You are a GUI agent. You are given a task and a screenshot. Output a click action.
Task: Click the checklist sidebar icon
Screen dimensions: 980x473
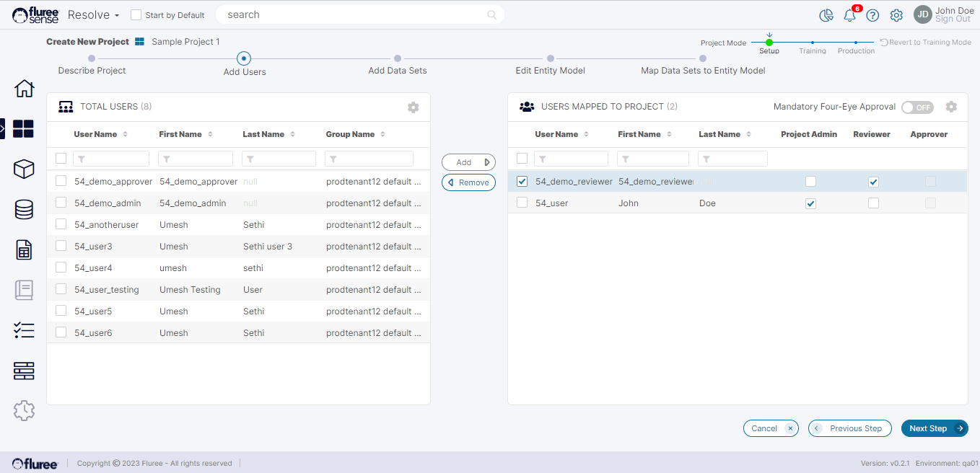pyautogui.click(x=24, y=330)
